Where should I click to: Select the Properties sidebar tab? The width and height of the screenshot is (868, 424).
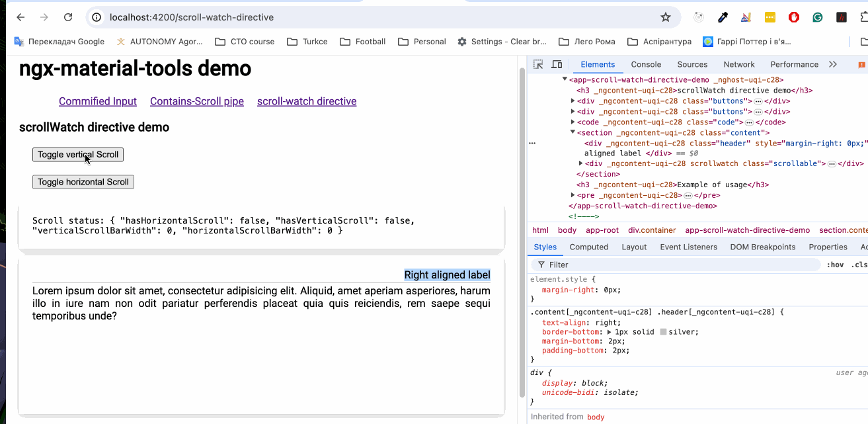click(828, 247)
